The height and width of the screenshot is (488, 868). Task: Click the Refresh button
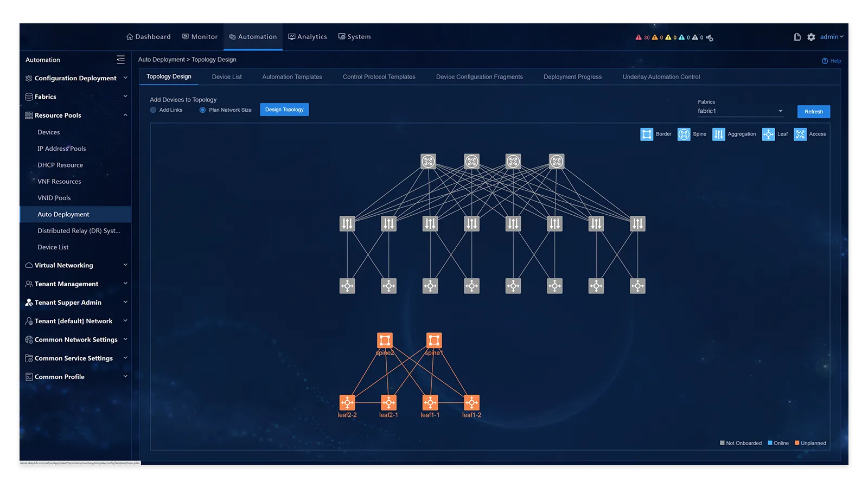813,112
